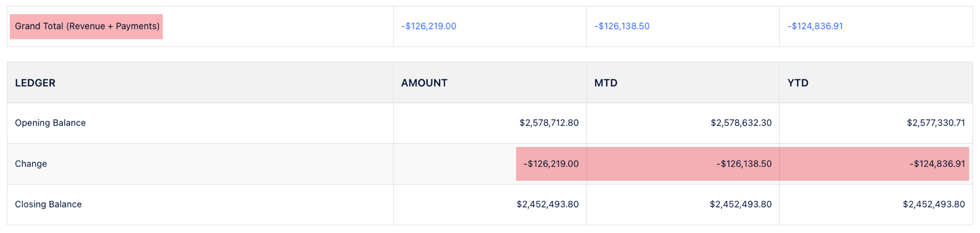980x233 pixels.
Task: Click Closing Balance value in YTD column
Action: pyautogui.click(x=934, y=205)
